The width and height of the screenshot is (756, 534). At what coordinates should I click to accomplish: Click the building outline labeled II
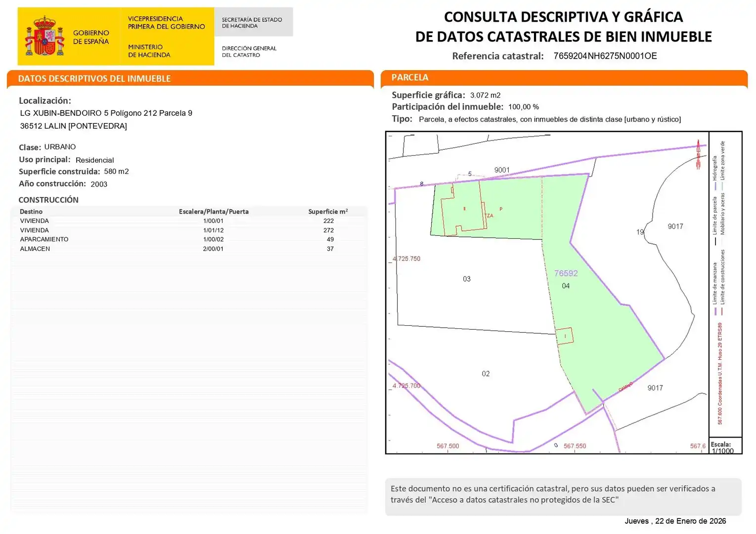pyautogui.click(x=462, y=209)
